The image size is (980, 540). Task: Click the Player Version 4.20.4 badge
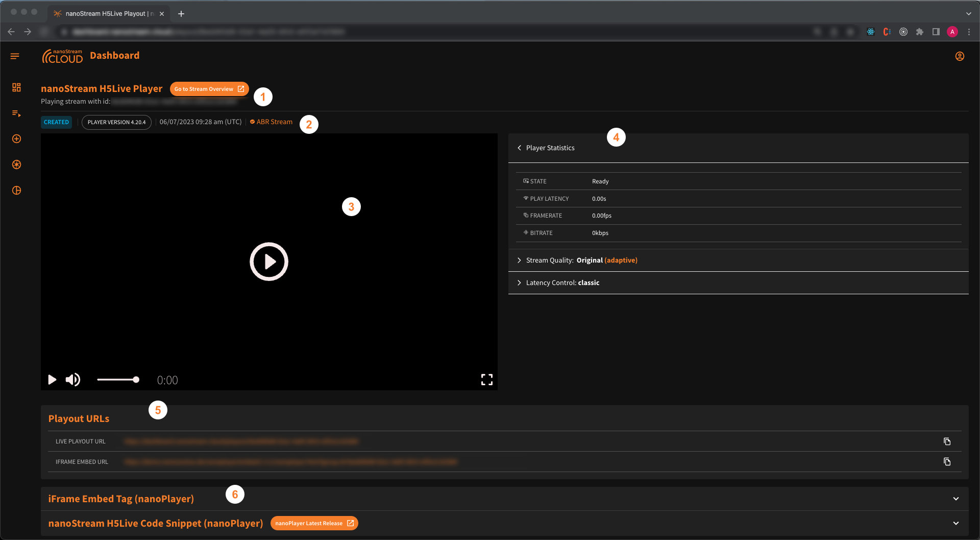(x=116, y=122)
